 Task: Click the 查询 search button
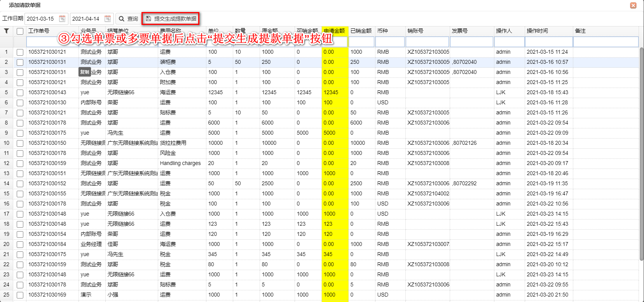128,19
